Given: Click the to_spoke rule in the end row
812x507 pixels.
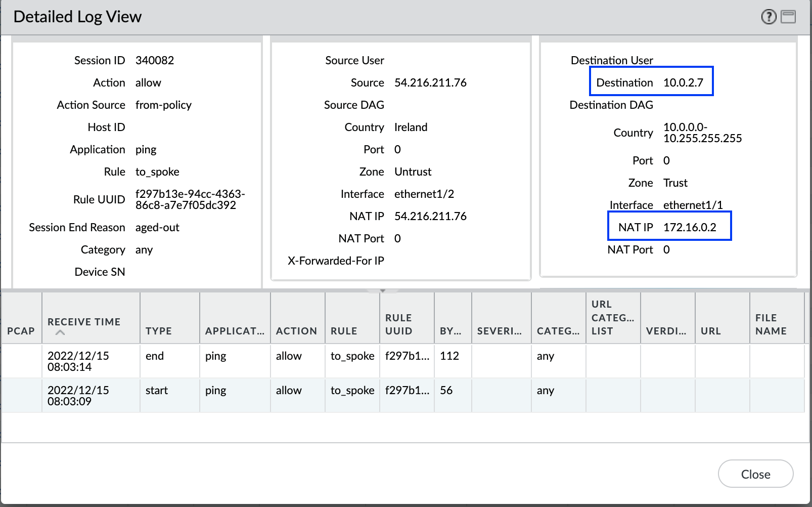Looking at the screenshot, I should pos(352,356).
